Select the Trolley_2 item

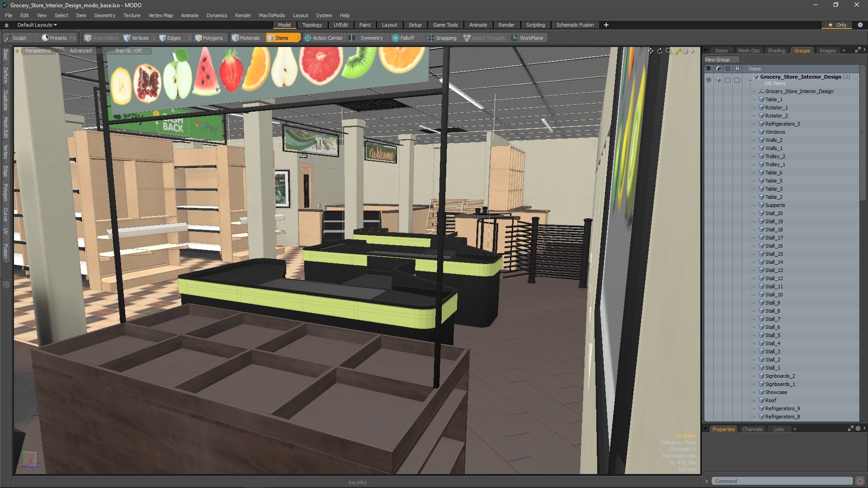tap(775, 156)
